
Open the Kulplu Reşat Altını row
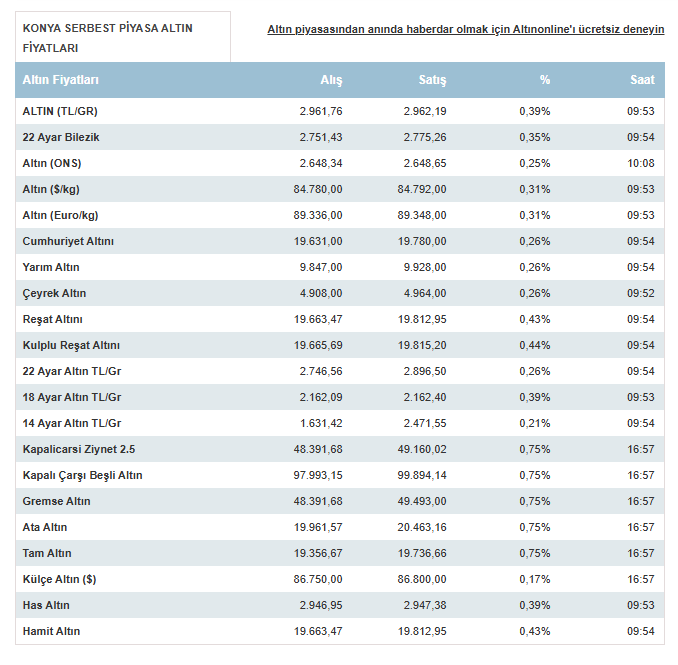[340, 345]
